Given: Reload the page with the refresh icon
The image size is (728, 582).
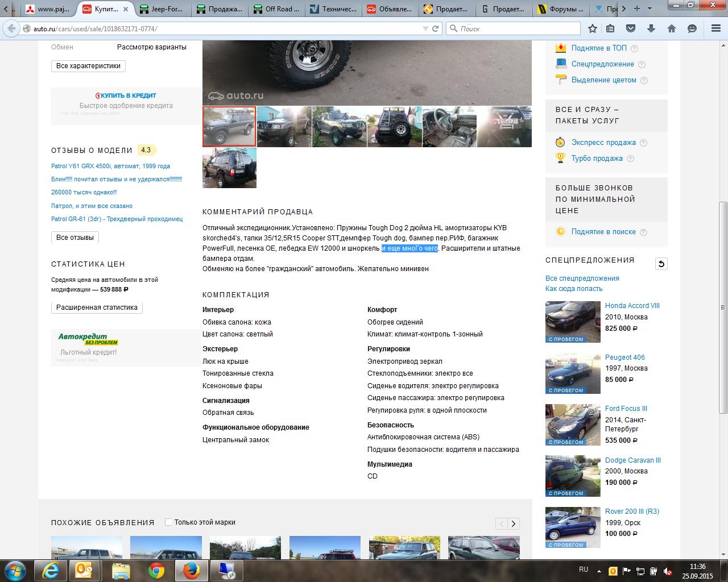Looking at the screenshot, I should [x=436, y=28].
